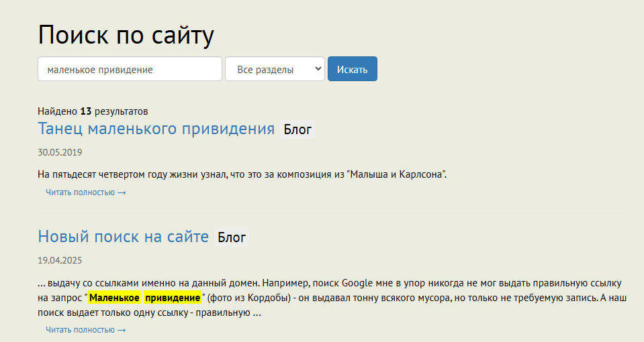
Task: Open the "Танец маленького привидения" result title
Action: point(156,129)
